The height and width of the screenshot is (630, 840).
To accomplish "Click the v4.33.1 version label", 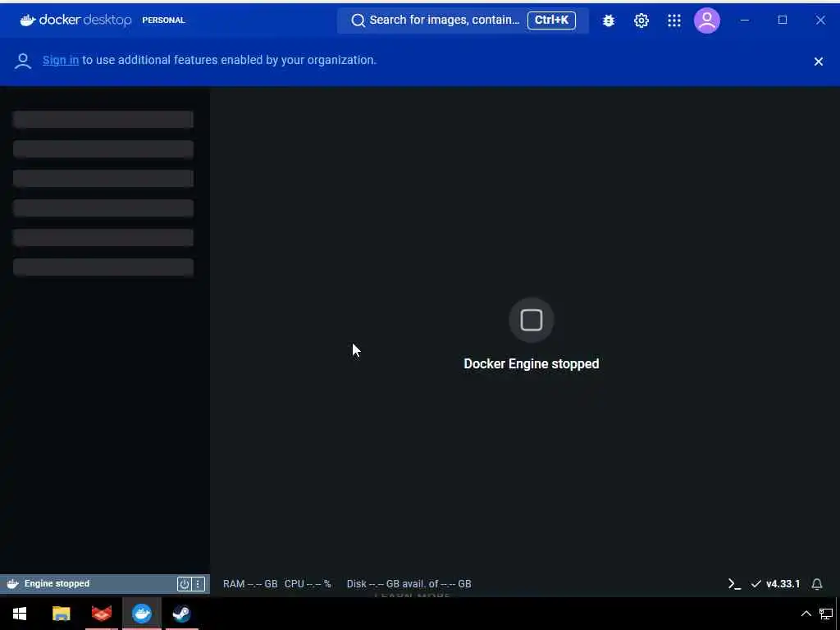I will (x=783, y=584).
